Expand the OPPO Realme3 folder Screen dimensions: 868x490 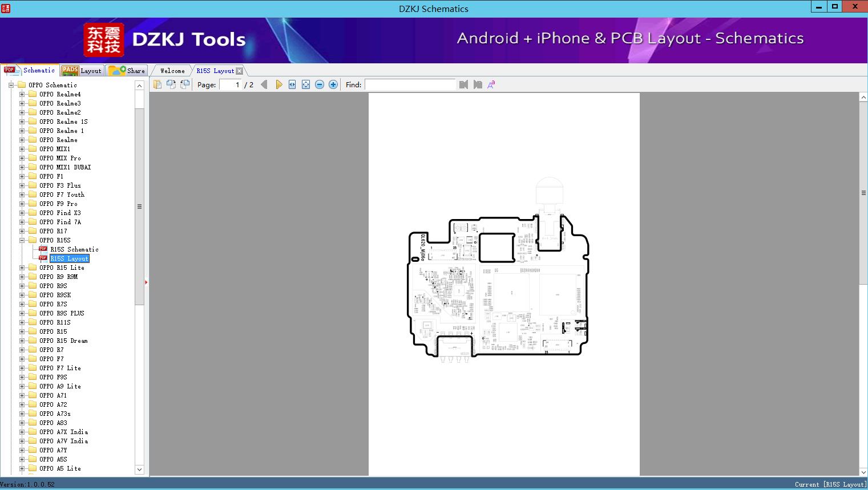22,103
